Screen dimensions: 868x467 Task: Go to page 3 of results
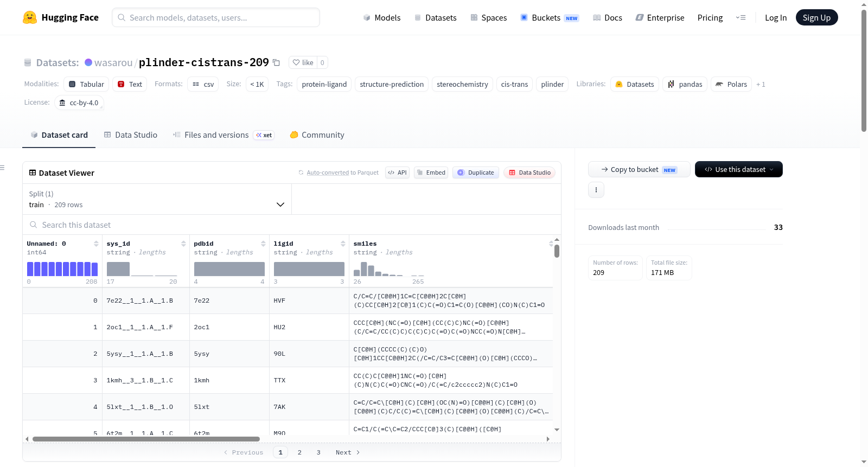pyautogui.click(x=318, y=452)
